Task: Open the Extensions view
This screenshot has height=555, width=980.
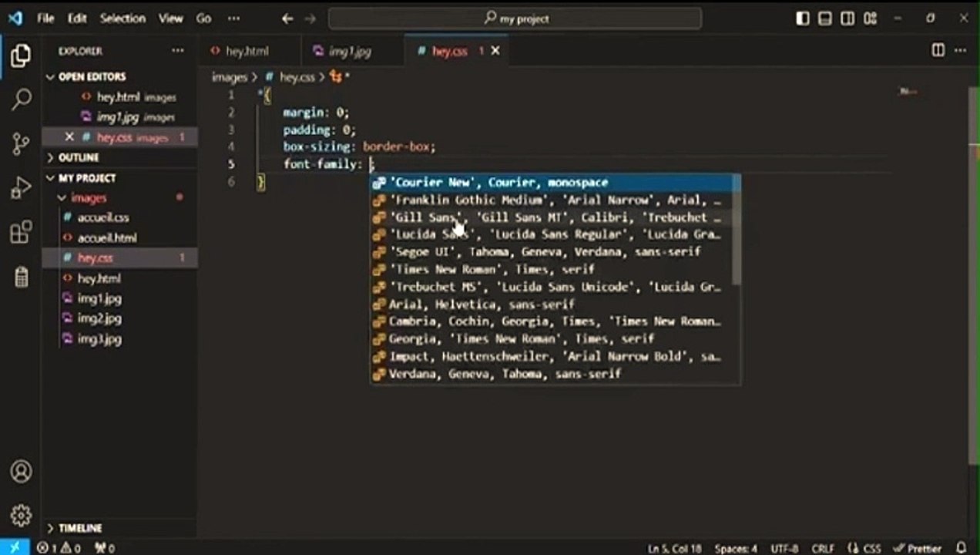Action: pyautogui.click(x=21, y=232)
